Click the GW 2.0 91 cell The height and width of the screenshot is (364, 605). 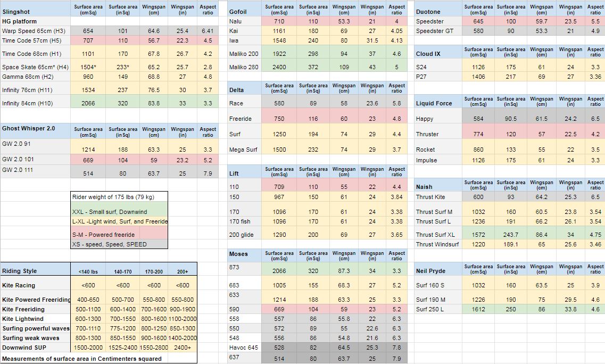coord(36,147)
